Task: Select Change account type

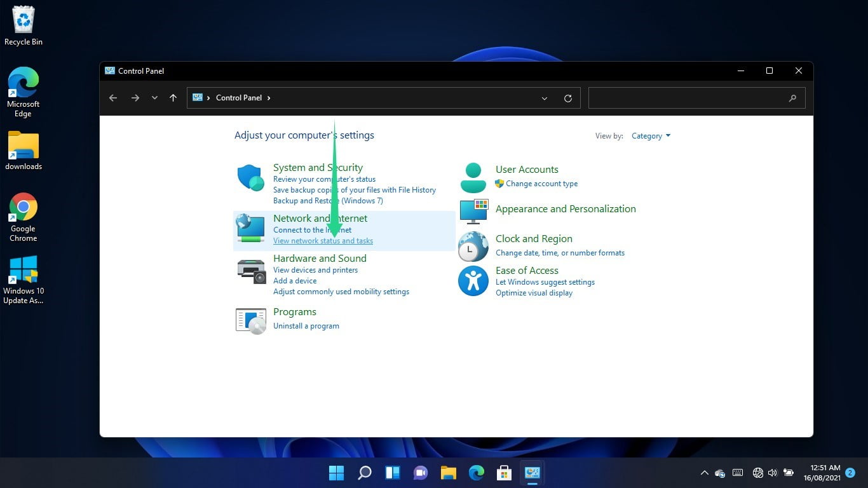Action: [542, 183]
